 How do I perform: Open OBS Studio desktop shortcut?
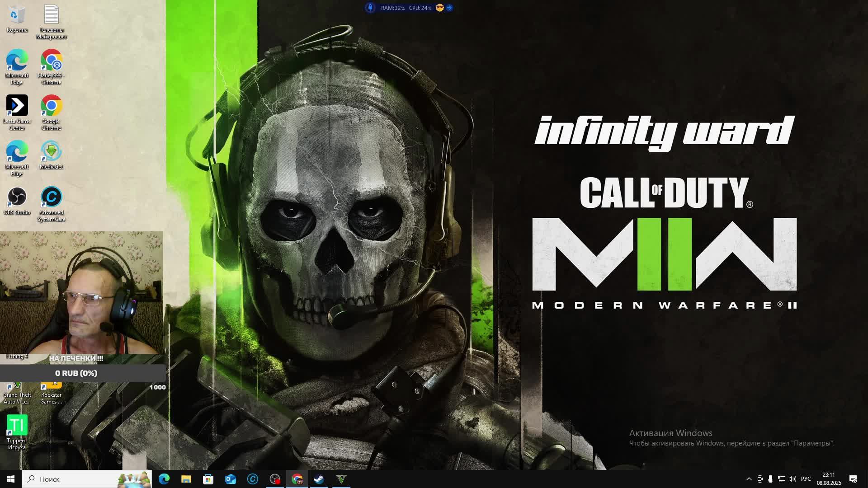[17, 197]
